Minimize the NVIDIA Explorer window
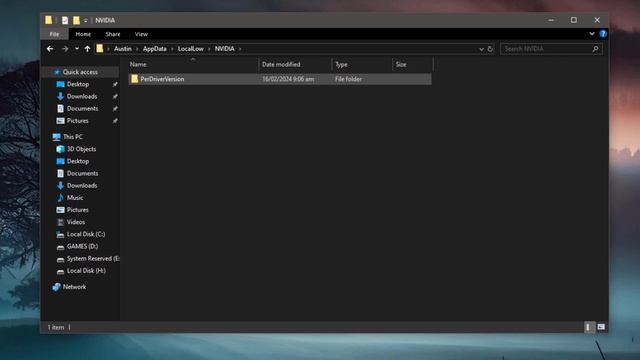This screenshot has height=360, width=640. (x=551, y=20)
